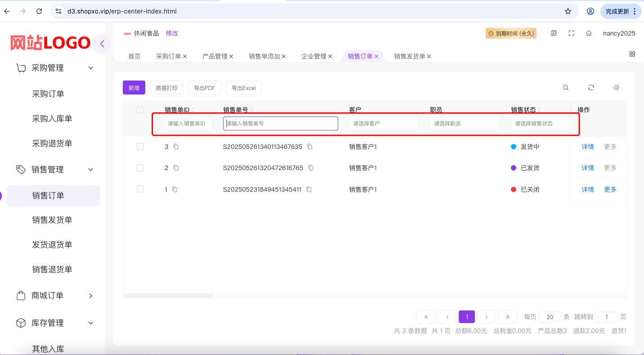Switch to the 销售单添加 tab

[x=264, y=56]
